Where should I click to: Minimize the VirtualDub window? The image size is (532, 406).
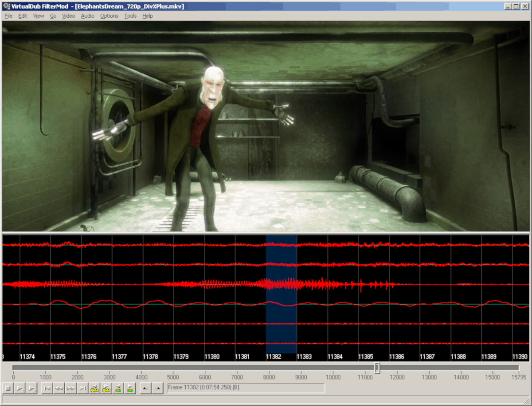[x=509, y=6]
